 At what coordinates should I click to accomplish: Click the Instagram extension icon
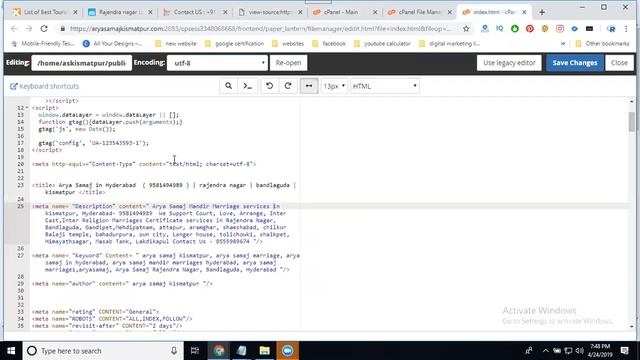(x=560, y=29)
